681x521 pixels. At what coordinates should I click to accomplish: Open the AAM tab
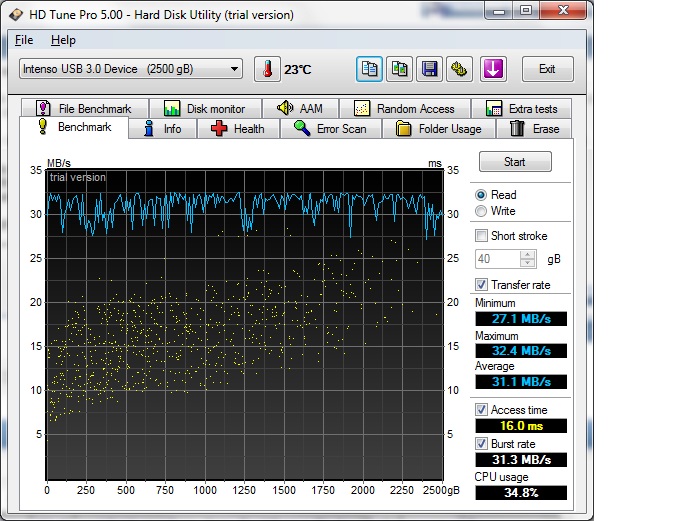point(301,109)
